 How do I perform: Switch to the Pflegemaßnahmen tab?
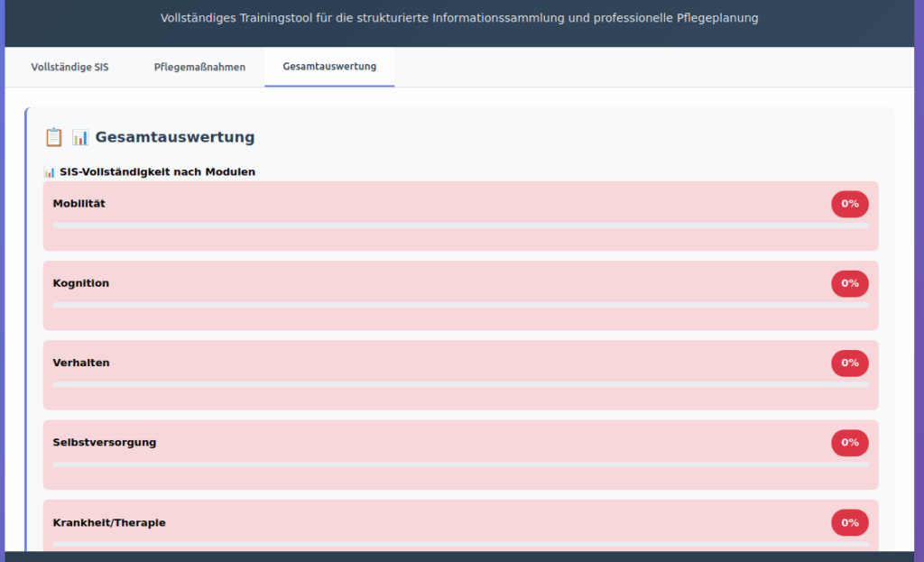coord(199,67)
